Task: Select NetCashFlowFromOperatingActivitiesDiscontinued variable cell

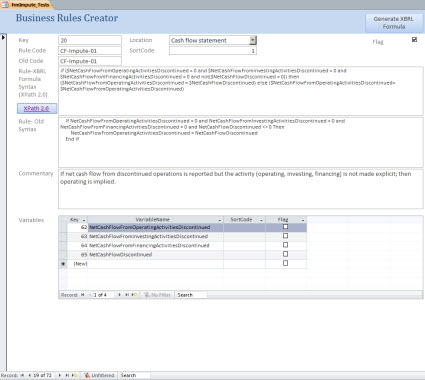Action: point(156,227)
